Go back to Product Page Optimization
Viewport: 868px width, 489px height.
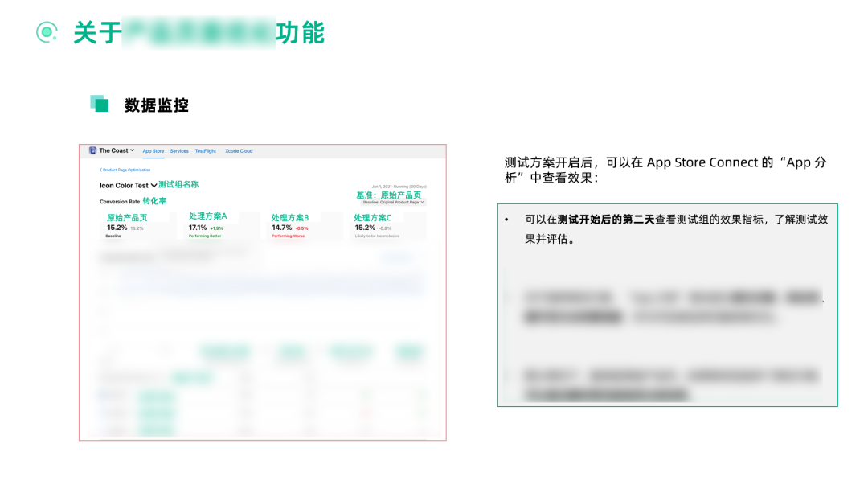125,170
